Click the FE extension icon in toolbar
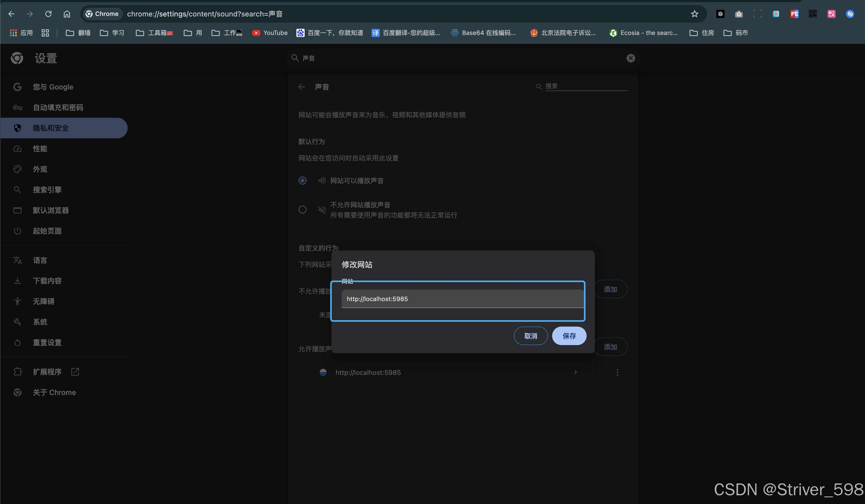865x504 pixels. click(x=794, y=14)
